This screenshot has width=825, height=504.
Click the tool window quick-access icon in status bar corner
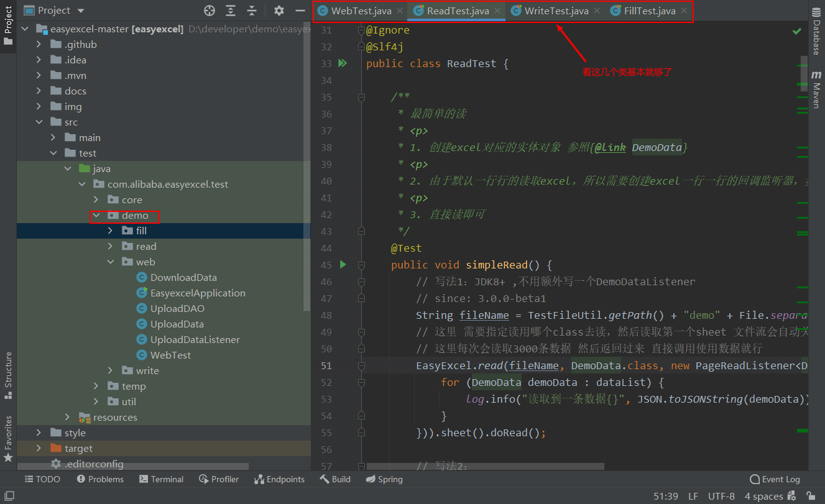tap(8, 496)
